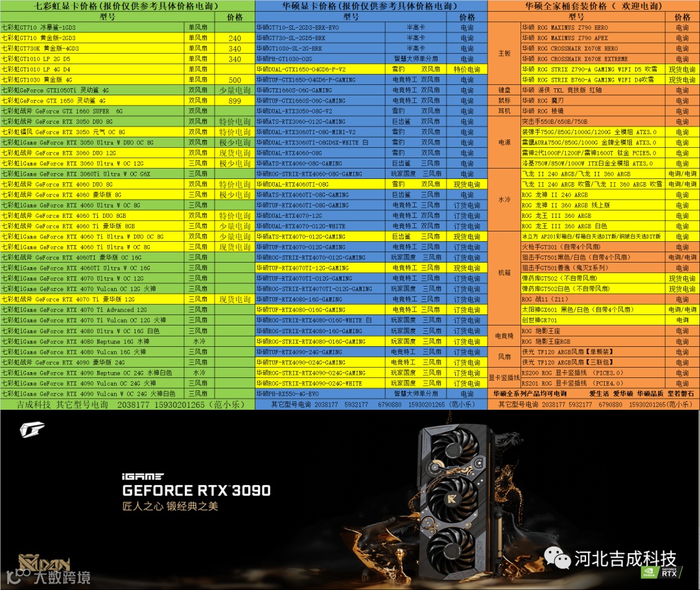Select row 'ROG 绝影王座RGB'

[x=611, y=341]
